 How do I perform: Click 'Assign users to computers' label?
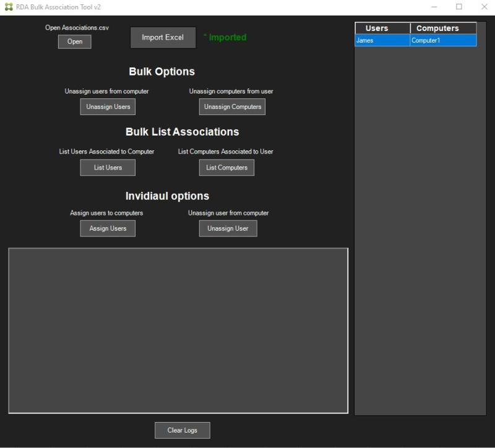tap(106, 213)
